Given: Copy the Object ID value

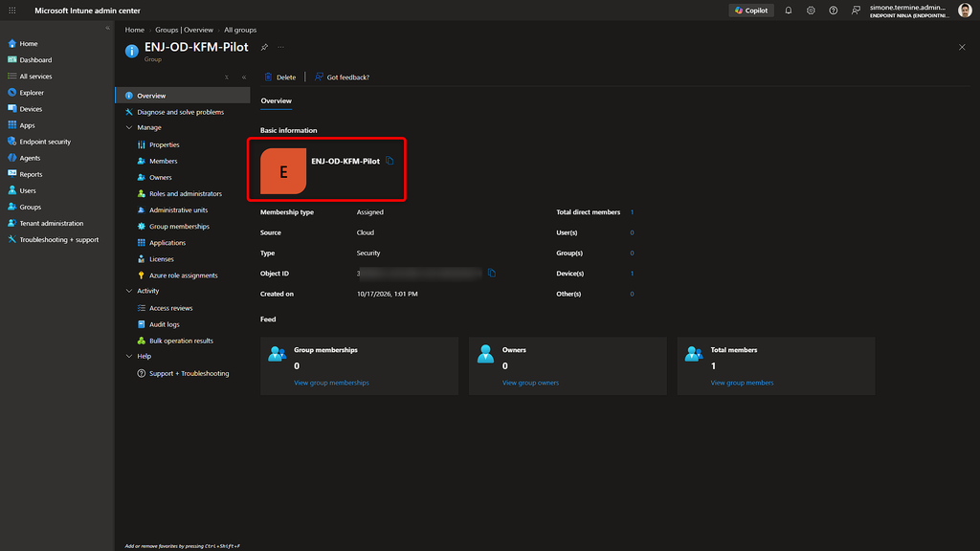Looking at the screenshot, I should (x=491, y=273).
